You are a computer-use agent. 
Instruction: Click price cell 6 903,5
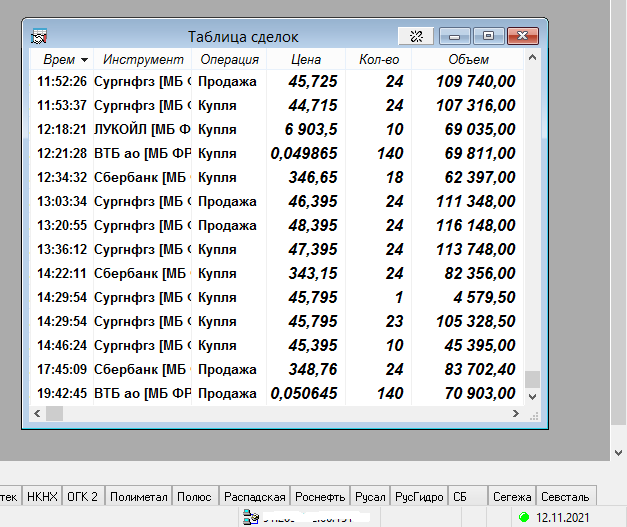tap(311, 130)
